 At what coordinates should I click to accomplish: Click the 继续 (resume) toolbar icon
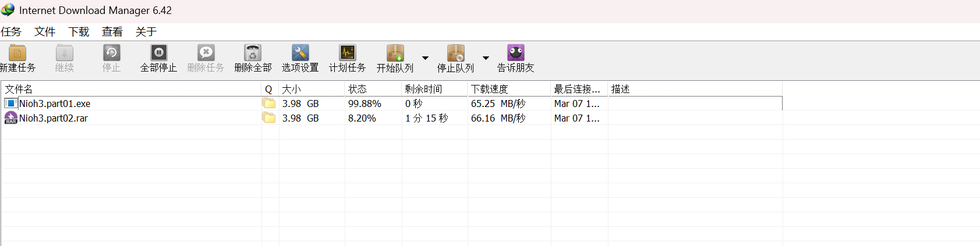(65, 53)
